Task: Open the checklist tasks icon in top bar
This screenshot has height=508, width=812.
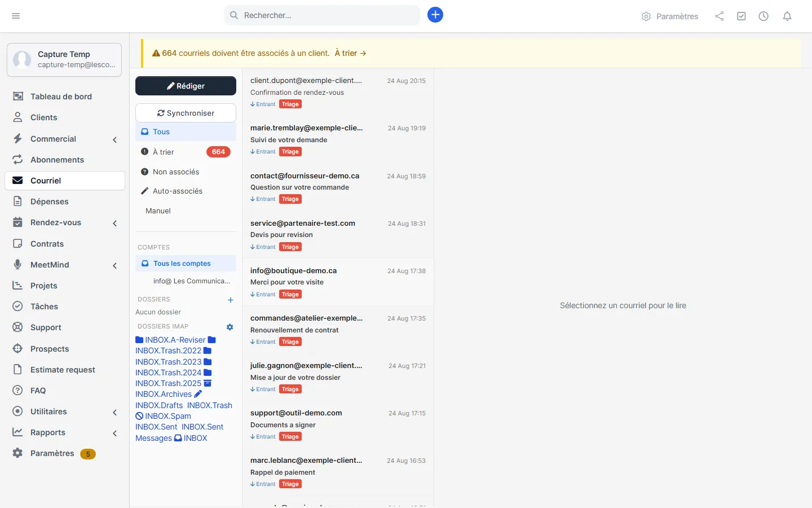Action: tap(742, 16)
